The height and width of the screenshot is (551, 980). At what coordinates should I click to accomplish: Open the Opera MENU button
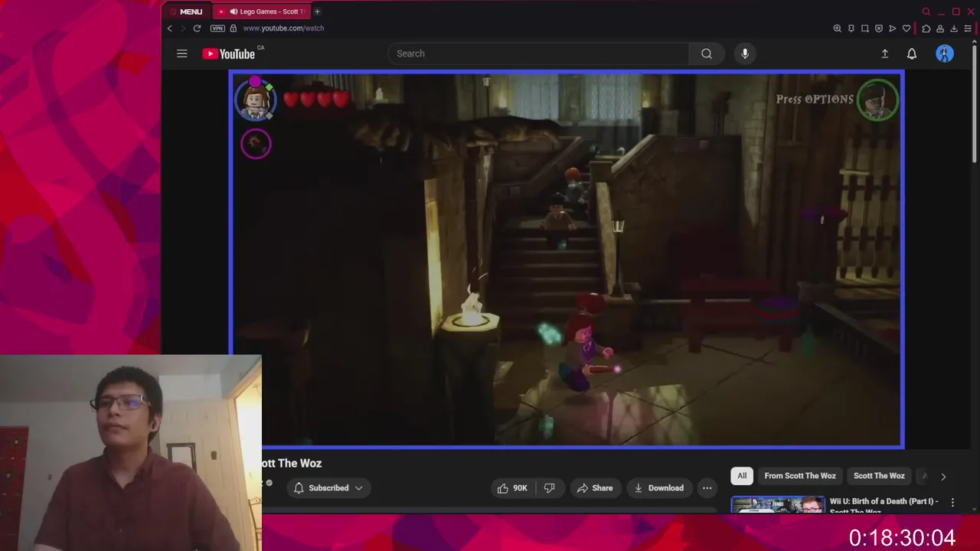tap(186, 11)
